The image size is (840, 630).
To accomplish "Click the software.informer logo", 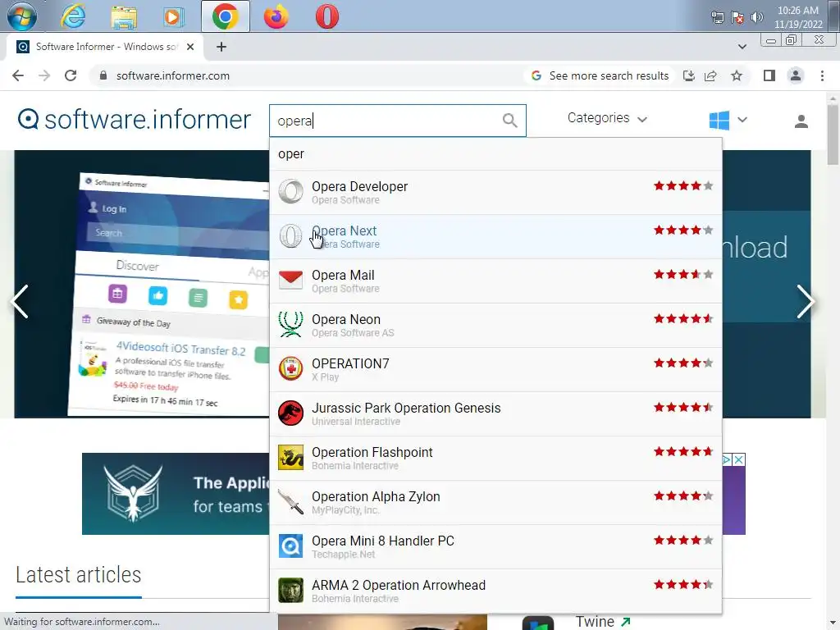I will [135, 119].
